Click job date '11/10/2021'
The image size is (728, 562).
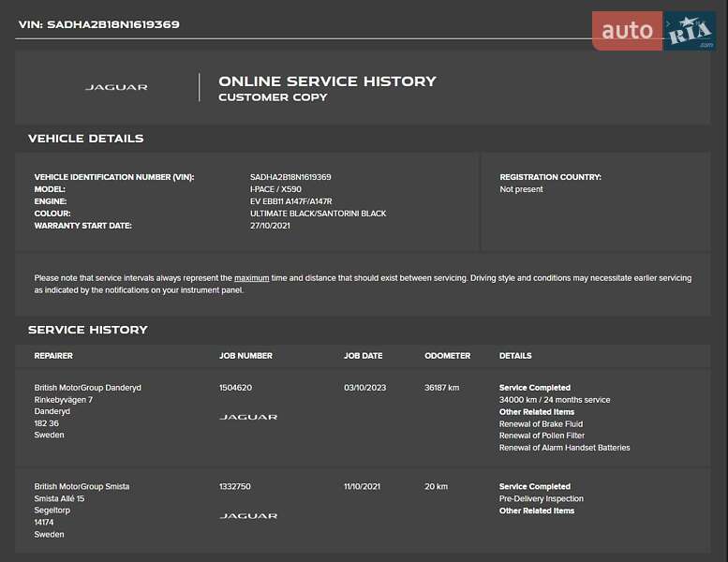(363, 486)
